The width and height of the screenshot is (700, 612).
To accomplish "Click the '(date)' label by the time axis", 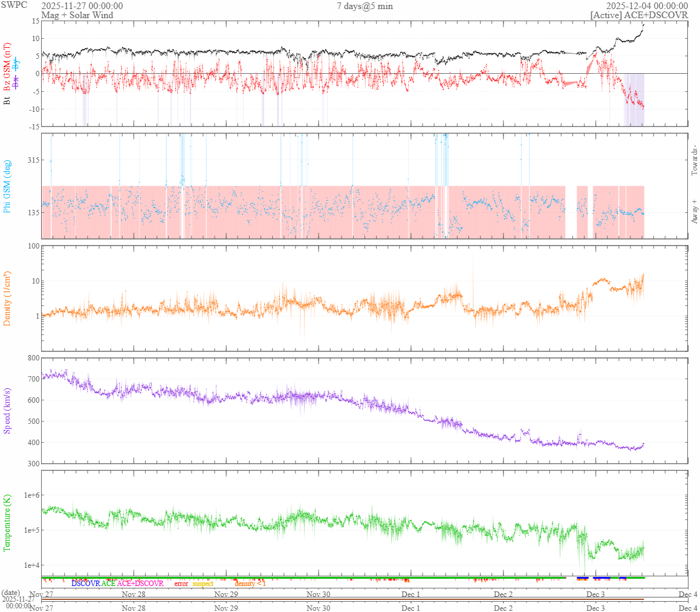I will [x=10, y=593].
